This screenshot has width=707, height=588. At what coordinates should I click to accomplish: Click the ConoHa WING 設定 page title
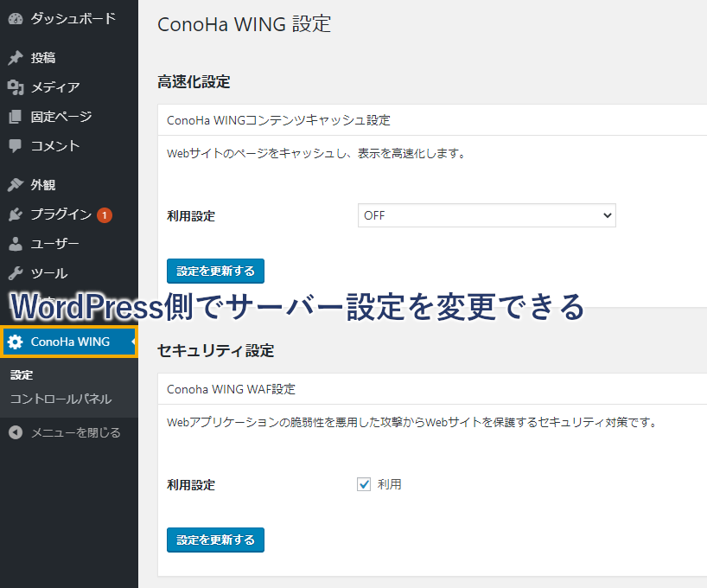tap(244, 24)
